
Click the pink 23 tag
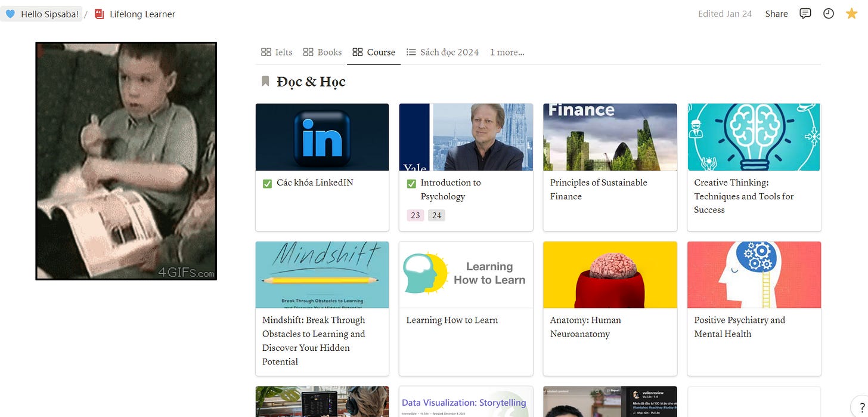tap(416, 215)
